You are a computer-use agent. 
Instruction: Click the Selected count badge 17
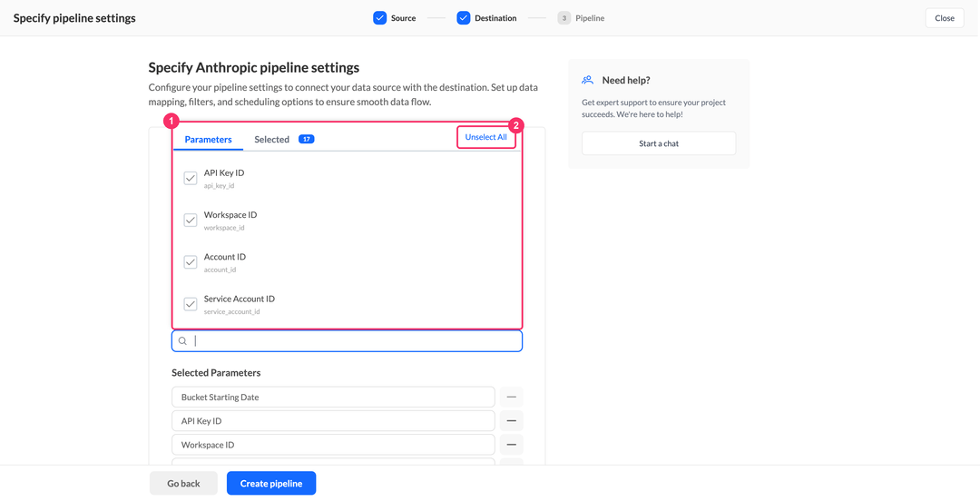pos(307,140)
